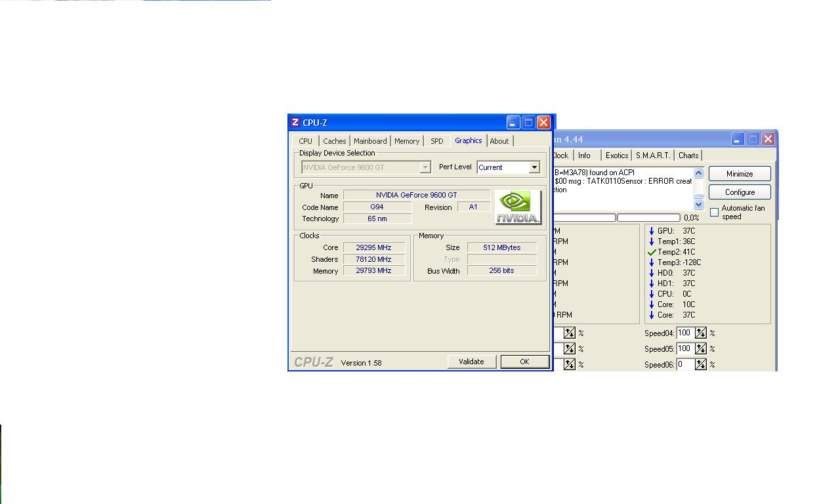Click OK in CPU-Z
The height and width of the screenshot is (504, 840).
(524, 362)
